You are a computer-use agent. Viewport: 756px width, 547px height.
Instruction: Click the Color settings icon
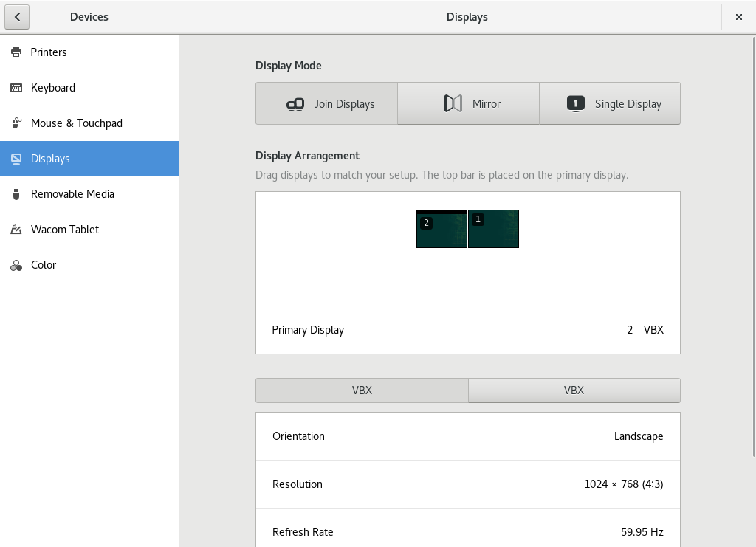coord(16,265)
